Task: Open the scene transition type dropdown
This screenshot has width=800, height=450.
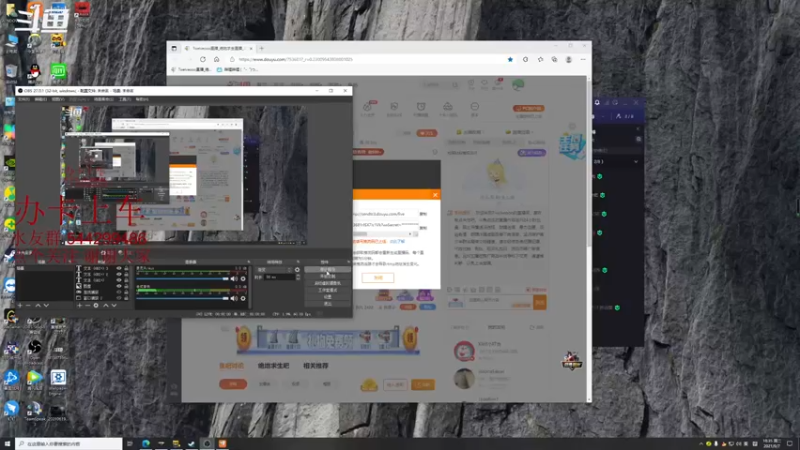Action: coord(274,269)
